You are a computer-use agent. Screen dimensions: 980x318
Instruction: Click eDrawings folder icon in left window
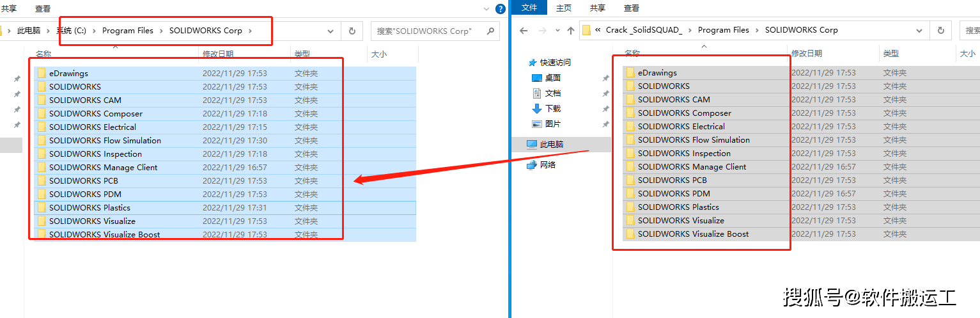point(42,74)
